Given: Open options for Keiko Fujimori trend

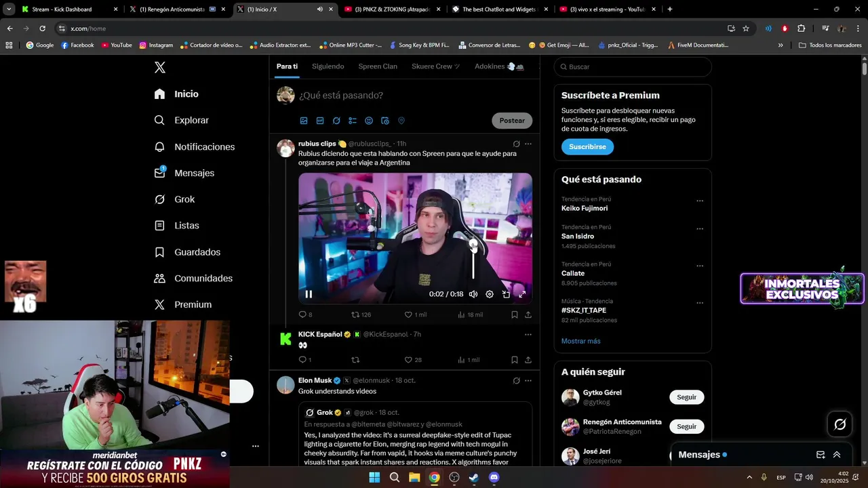Looking at the screenshot, I should click(x=700, y=201).
